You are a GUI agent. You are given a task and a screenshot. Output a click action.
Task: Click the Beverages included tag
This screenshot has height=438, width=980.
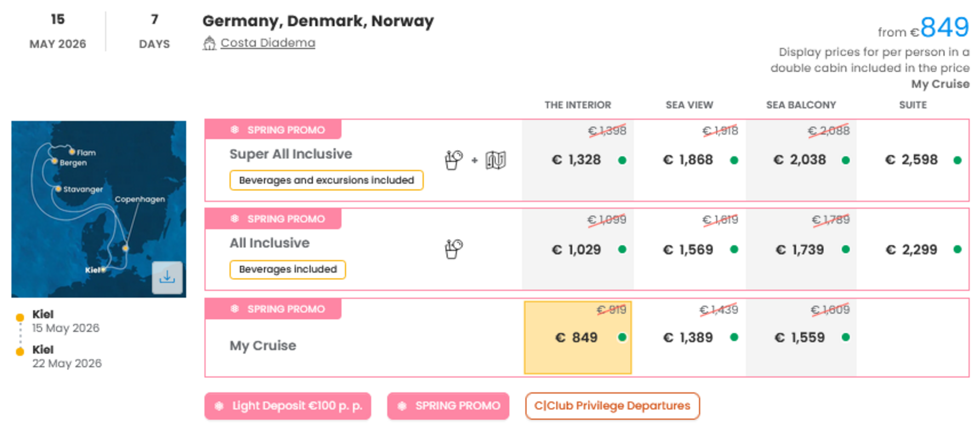[x=288, y=269]
